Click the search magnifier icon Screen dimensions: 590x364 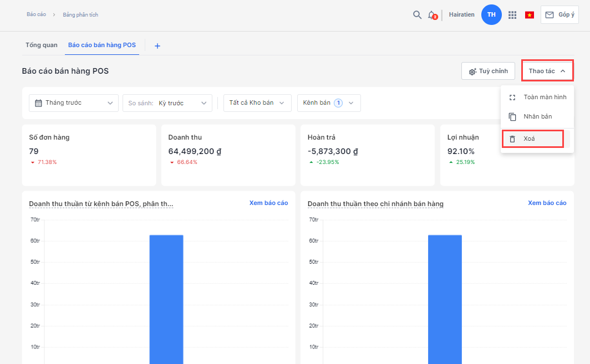click(417, 15)
